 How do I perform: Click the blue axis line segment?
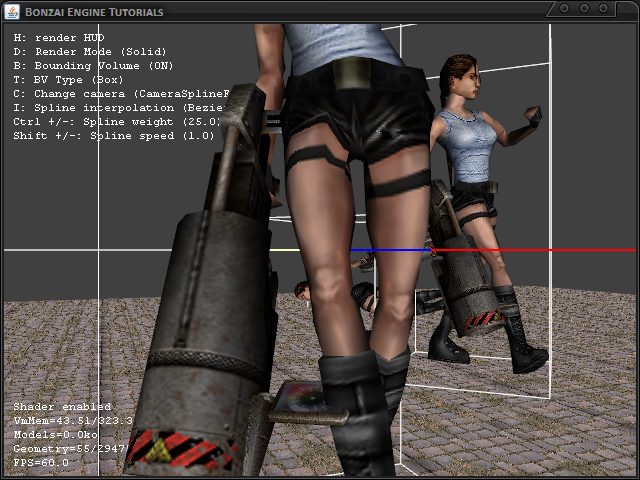pos(390,250)
